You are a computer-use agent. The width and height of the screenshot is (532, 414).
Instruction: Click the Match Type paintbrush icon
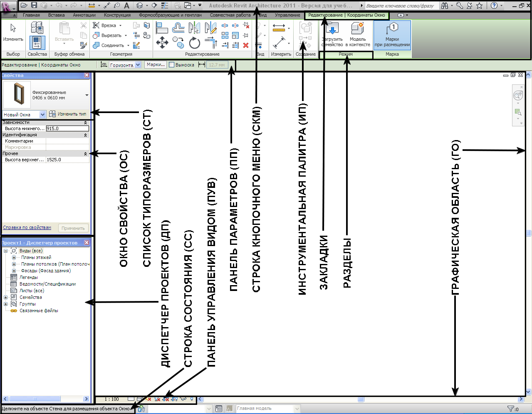click(x=84, y=45)
